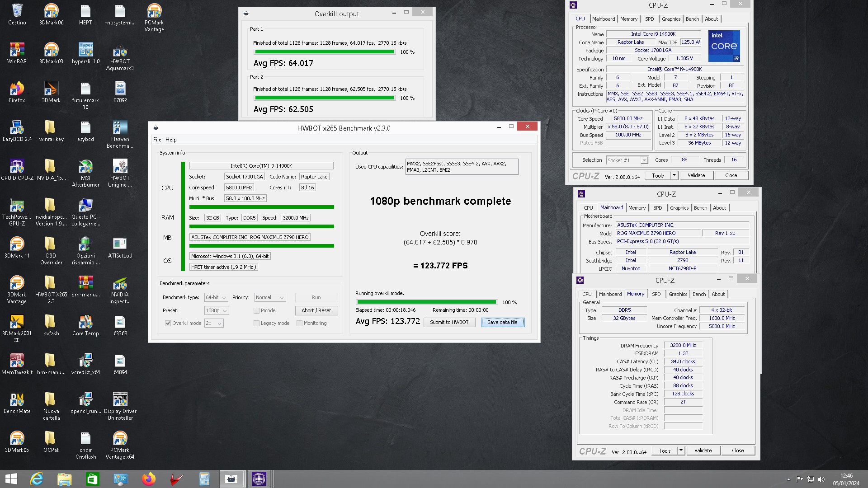Switch to the SPD tab in top CPU-Z window
868x488 pixels.
(650, 19)
